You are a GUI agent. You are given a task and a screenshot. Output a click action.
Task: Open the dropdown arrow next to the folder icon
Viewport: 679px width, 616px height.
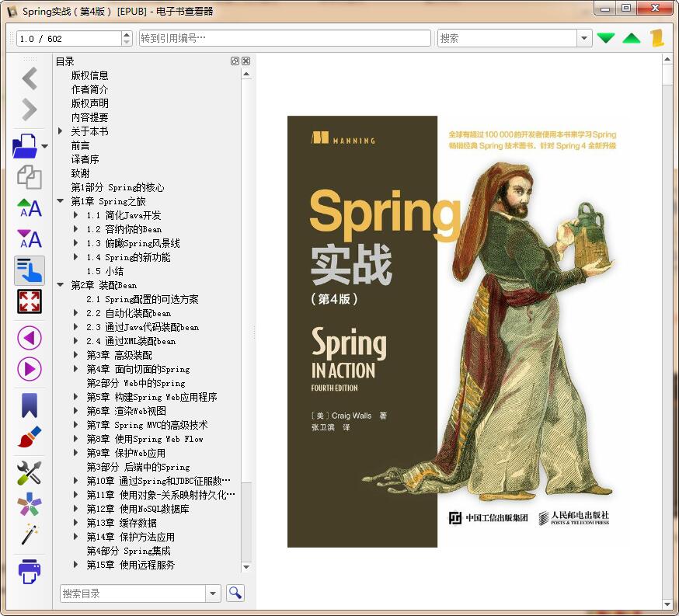pos(44,146)
